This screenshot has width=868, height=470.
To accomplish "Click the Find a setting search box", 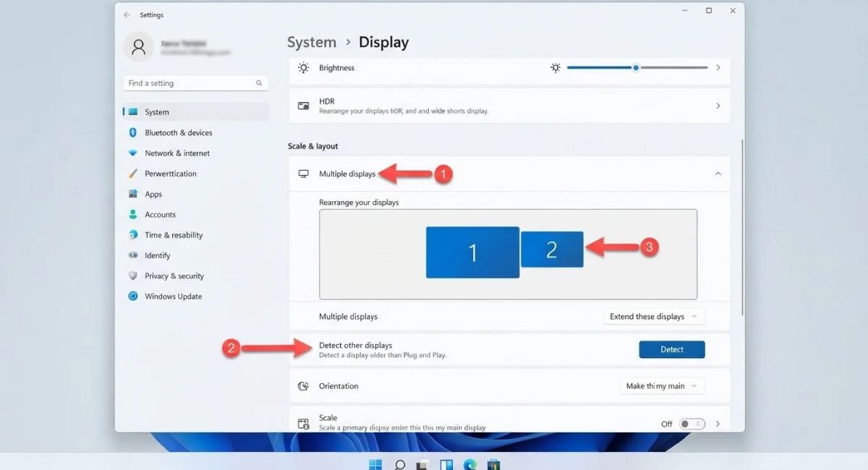I will (195, 83).
